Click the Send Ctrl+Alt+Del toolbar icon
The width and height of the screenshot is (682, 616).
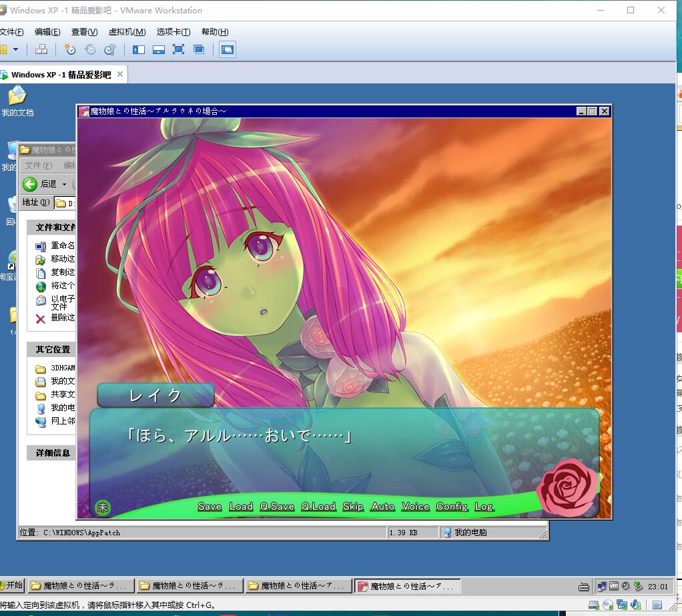pos(41,49)
